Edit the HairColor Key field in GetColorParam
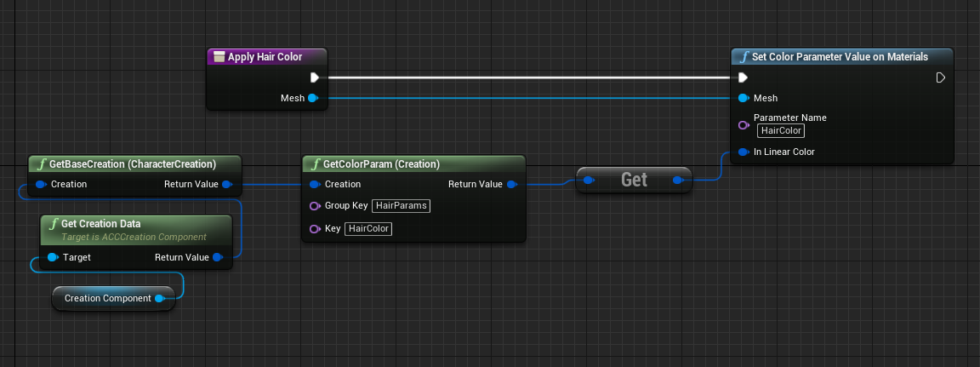Image resolution: width=980 pixels, height=367 pixels. (368, 229)
